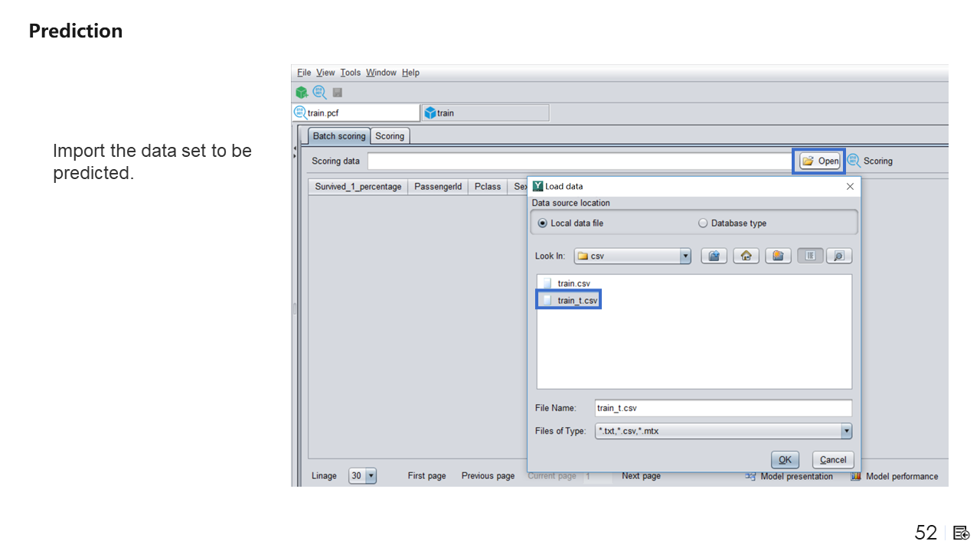
Task: Open the Look In folder dropdown
Action: (685, 256)
